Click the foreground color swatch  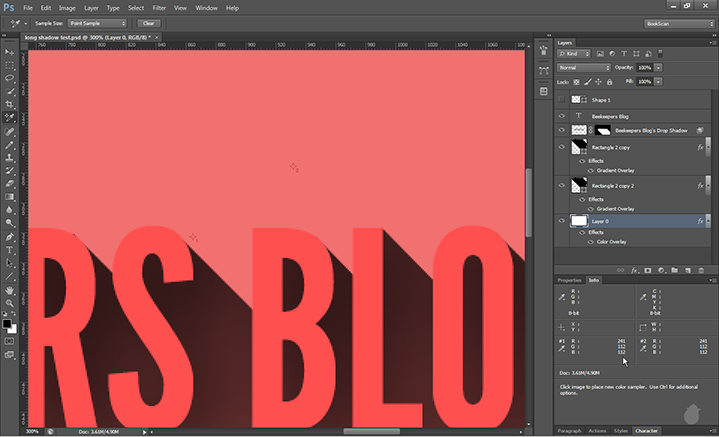click(x=8, y=323)
